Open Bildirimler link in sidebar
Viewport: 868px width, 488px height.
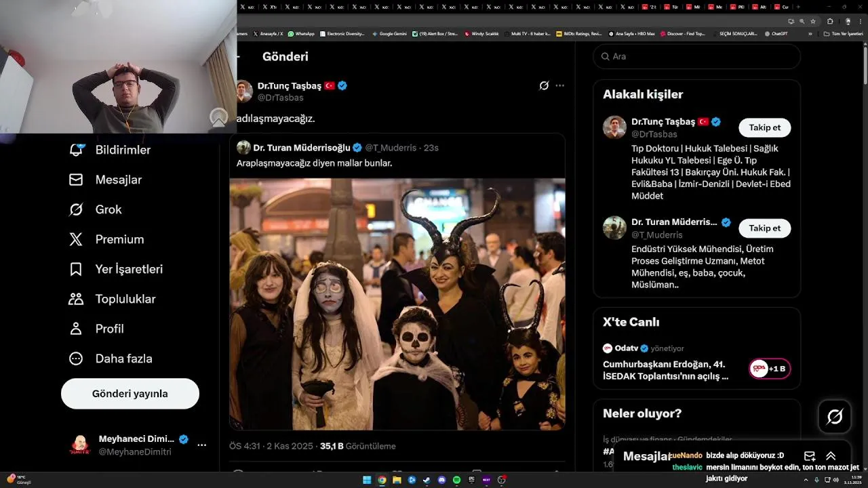(123, 150)
